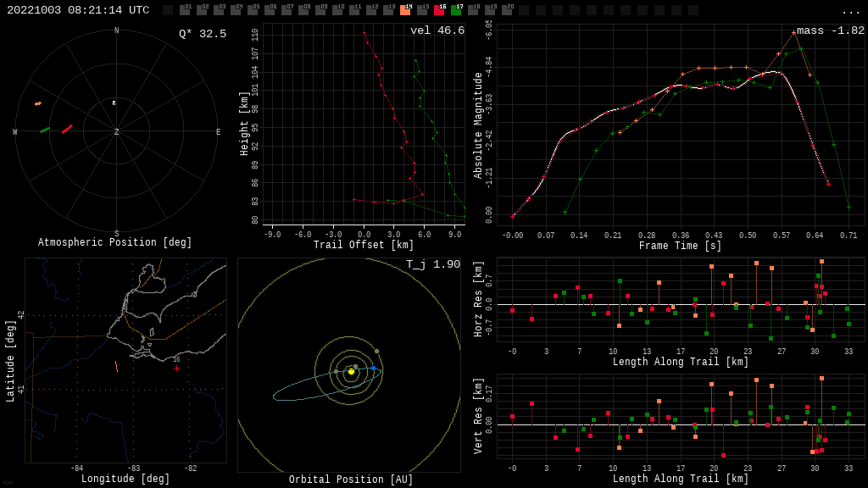The image size is (868, 488).
Task: Select station square 11 in the top bar
Action: coord(354,9)
